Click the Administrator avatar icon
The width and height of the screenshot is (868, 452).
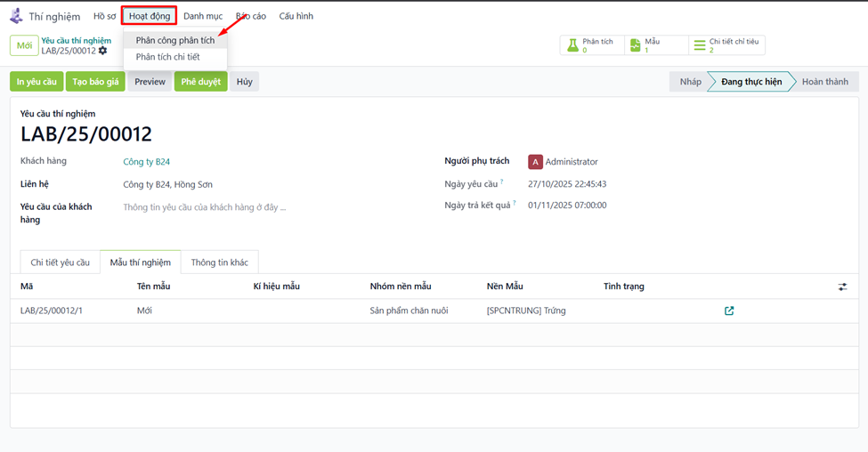535,162
